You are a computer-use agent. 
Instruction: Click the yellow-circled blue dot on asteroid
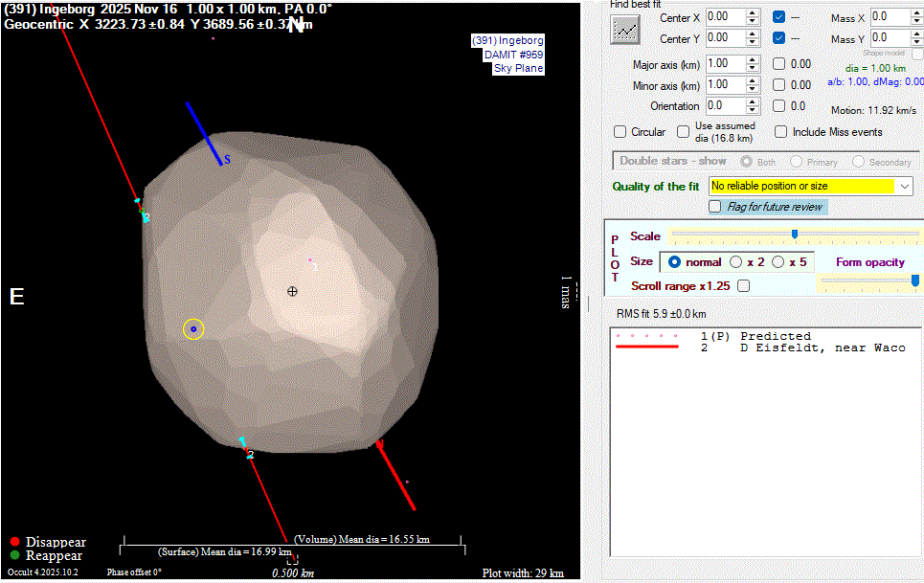[x=193, y=329]
